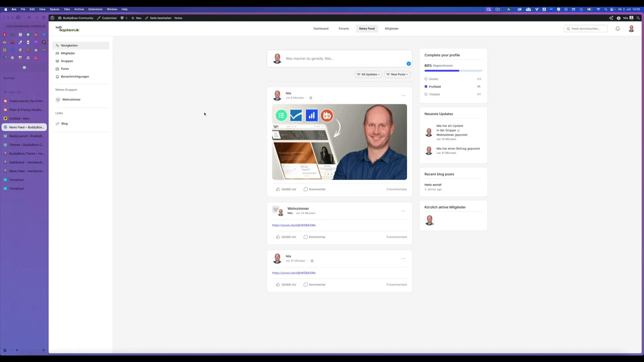The width and height of the screenshot is (644, 362).
Task: Click the admin bar search magnifier
Action: click(x=638, y=18)
